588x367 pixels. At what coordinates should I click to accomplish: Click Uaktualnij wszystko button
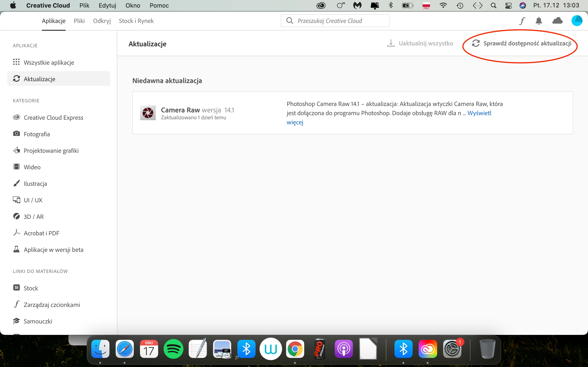pos(420,43)
